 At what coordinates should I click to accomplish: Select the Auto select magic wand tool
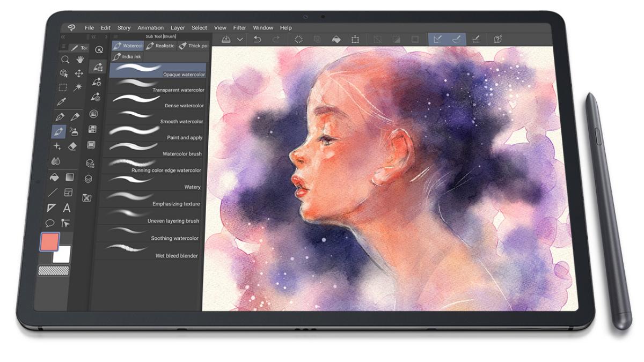(x=78, y=87)
